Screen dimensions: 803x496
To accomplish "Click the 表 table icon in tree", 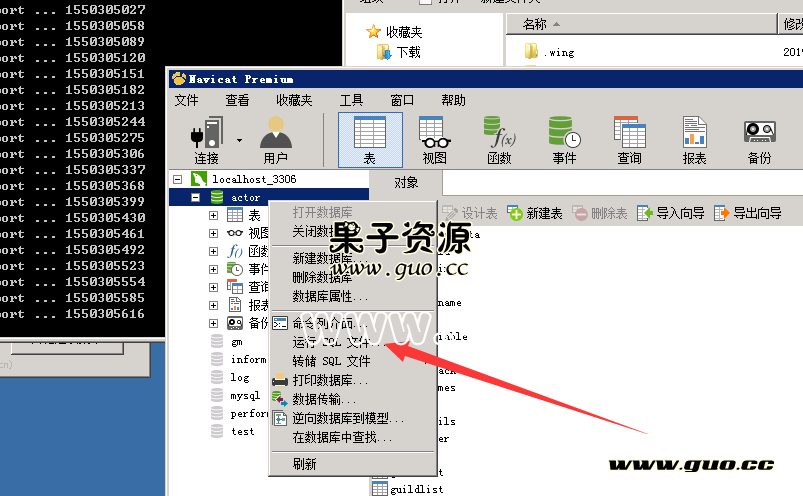I will point(235,215).
